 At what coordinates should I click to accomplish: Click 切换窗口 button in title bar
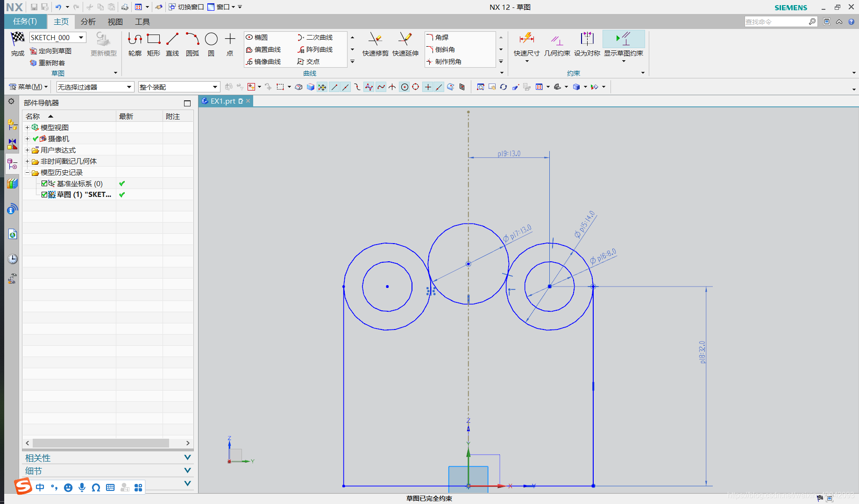pyautogui.click(x=186, y=7)
